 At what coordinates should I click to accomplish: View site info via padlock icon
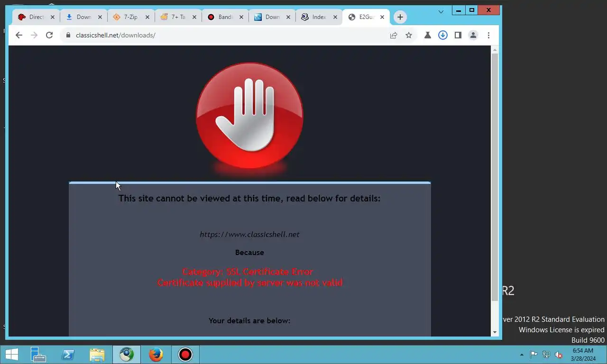68,35
